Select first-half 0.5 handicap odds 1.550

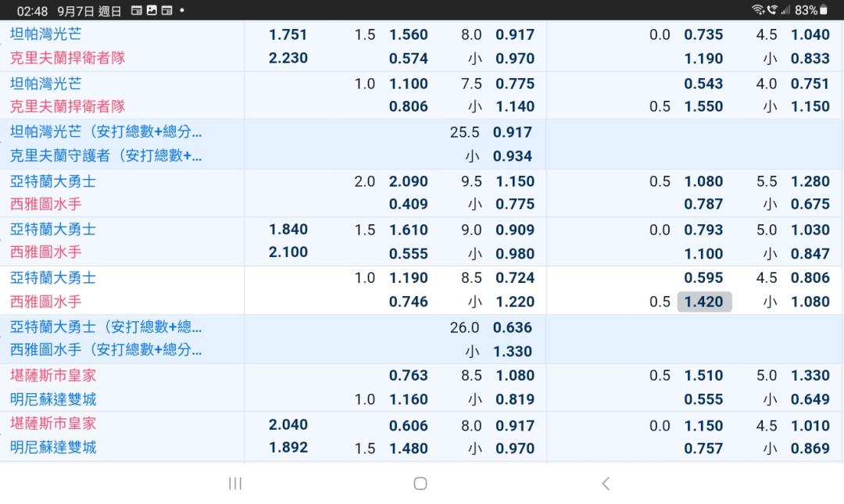point(703,106)
